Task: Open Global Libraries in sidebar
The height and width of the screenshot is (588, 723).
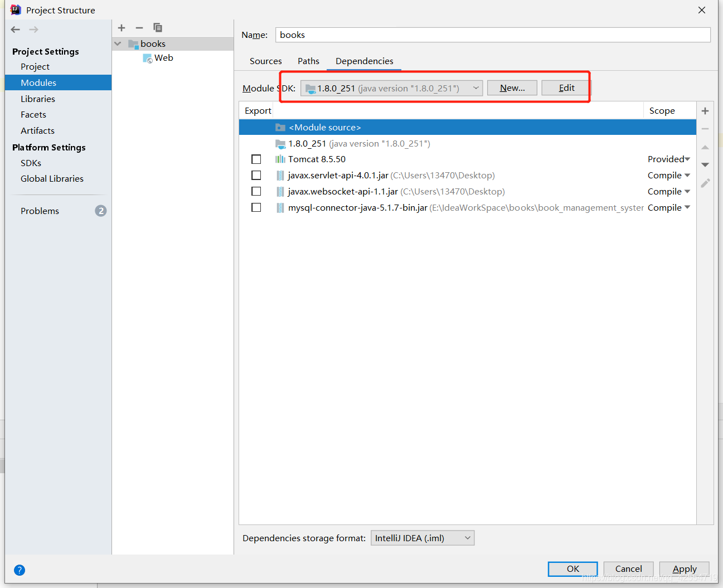Action: tap(52, 179)
